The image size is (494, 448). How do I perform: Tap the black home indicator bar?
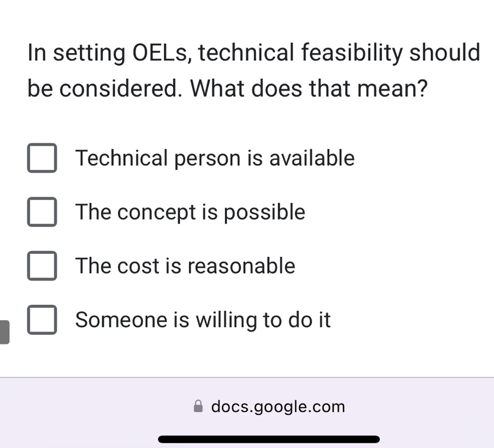[269, 439]
